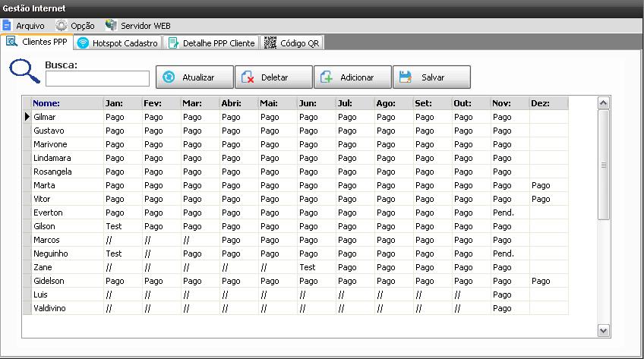Switch to the Detalhe PPP Cliente tab
Image resolution: width=644 pixels, height=359 pixels.
[212, 43]
